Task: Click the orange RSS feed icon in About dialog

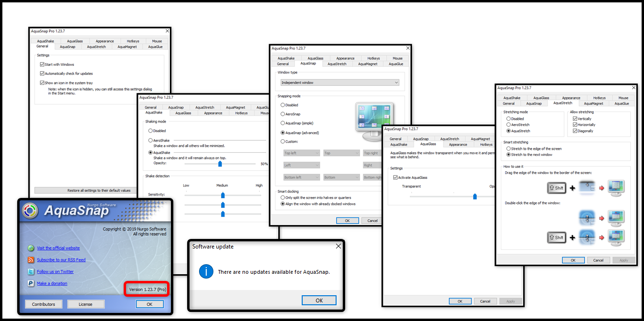Action: [31, 260]
